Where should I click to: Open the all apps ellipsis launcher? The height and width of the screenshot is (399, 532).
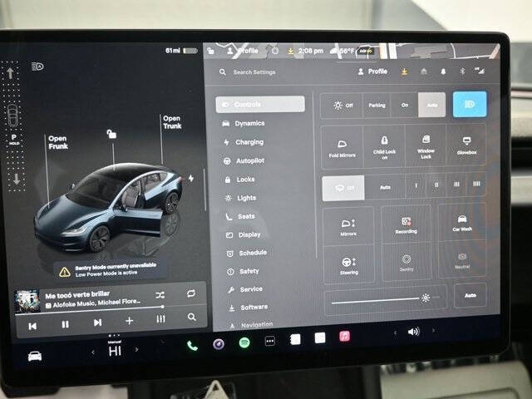click(269, 341)
